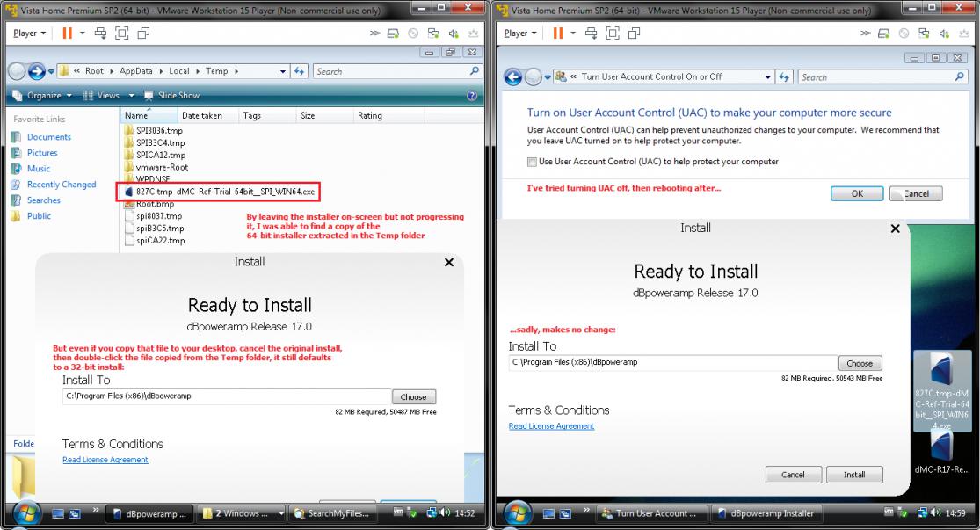Switch to SearchMyFiles taskbar button

click(x=332, y=514)
